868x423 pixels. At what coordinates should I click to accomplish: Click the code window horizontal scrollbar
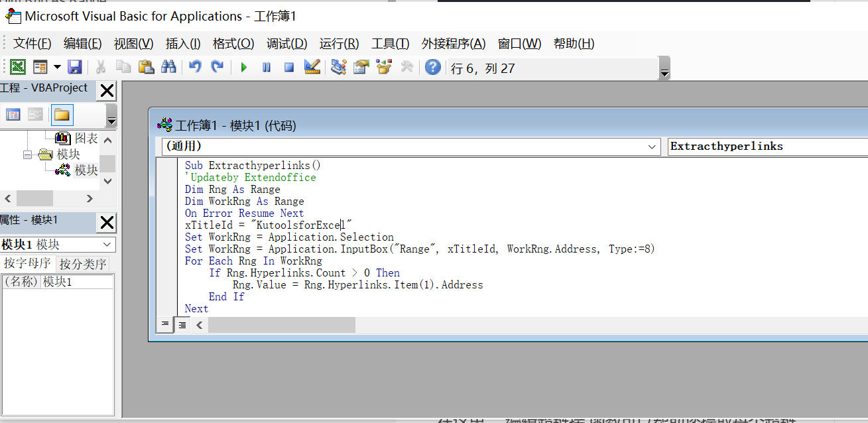click(281, 325)
